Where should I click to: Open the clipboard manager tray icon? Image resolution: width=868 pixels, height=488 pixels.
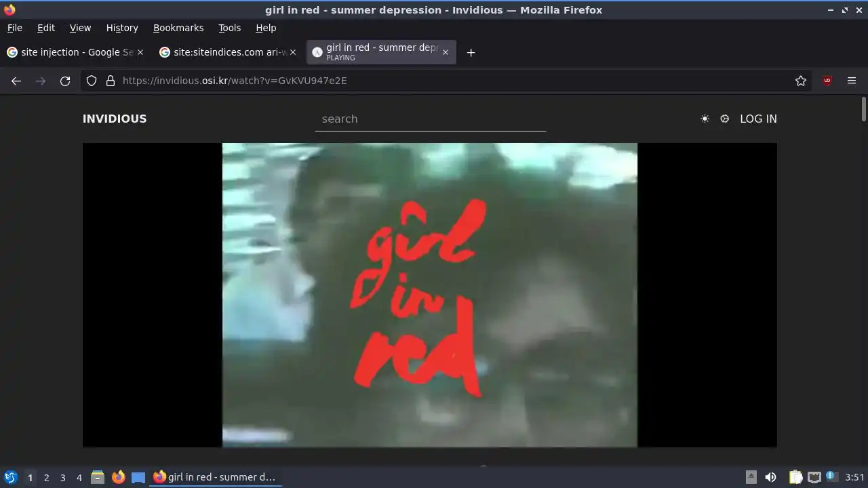[x=795, y=477]
